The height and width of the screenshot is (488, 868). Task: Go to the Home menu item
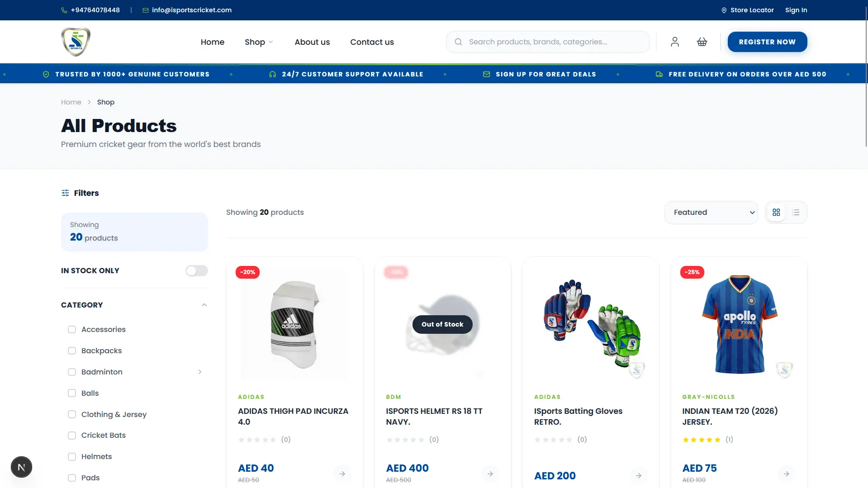point(212,42)
